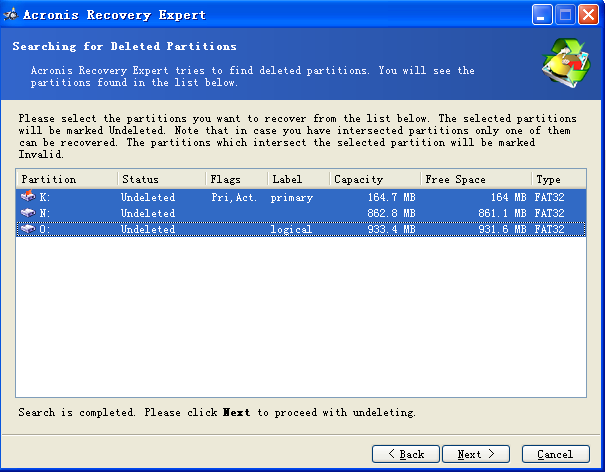Sort list by Partition column header

click(67, 179)
